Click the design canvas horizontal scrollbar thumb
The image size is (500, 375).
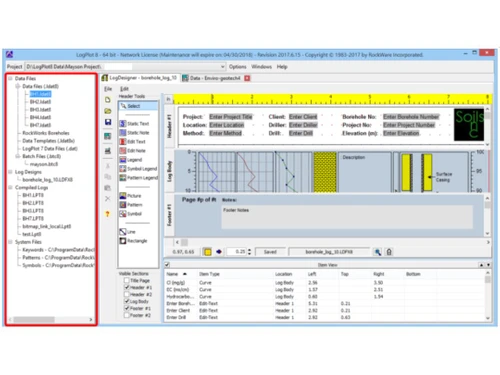[184, 242]
